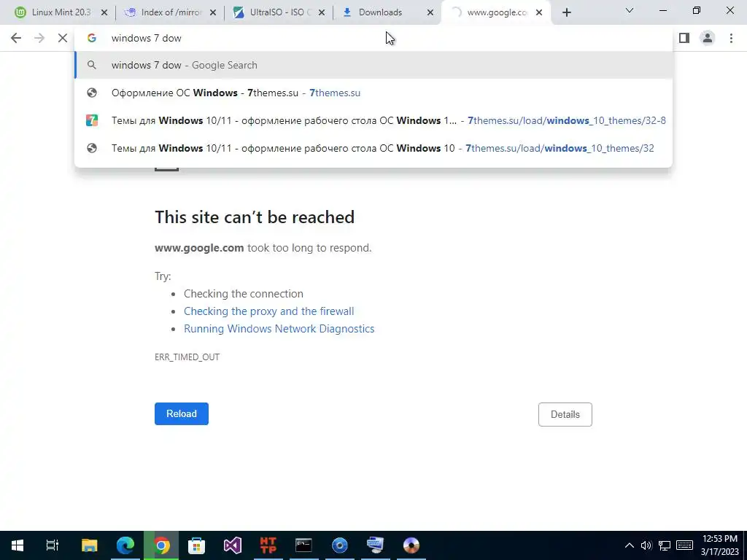Open the HTTP app from the taskbar

tap(268, 545)
